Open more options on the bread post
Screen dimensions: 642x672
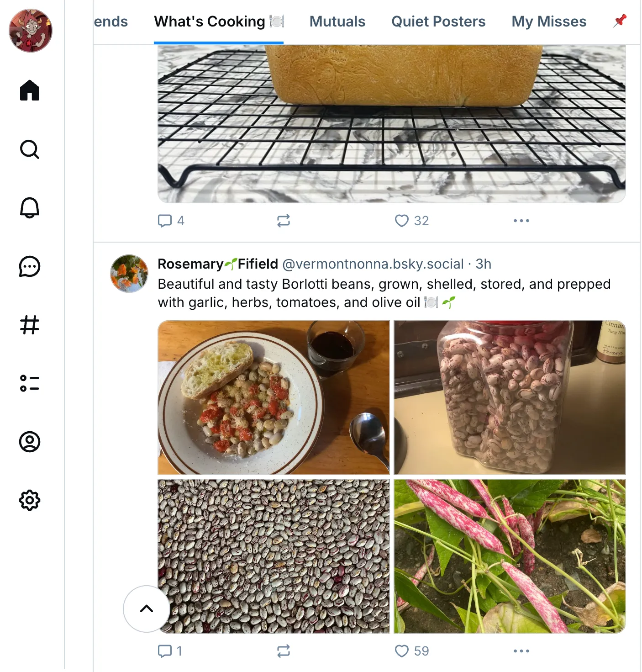click(521, 220)
